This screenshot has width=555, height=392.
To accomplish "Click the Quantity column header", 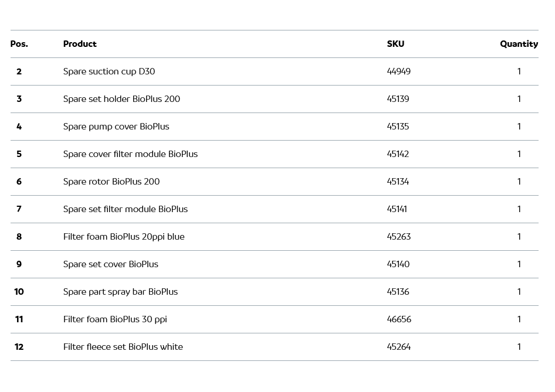I will pos(519,44).
